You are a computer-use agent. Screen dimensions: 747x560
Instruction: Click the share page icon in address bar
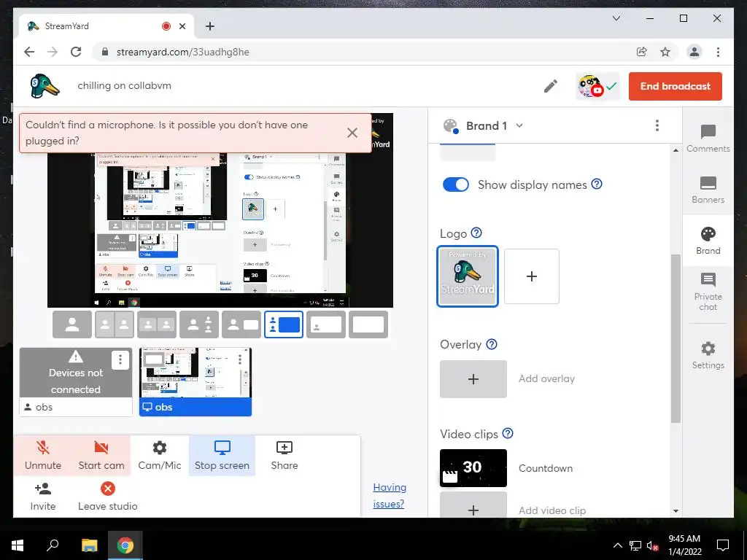[x=642, y=52]
